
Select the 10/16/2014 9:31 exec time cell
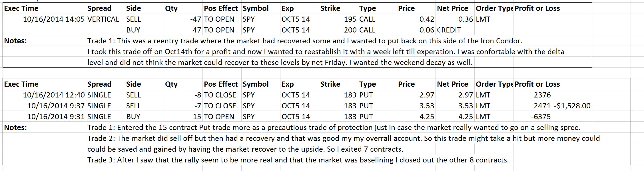coord(44,117)
